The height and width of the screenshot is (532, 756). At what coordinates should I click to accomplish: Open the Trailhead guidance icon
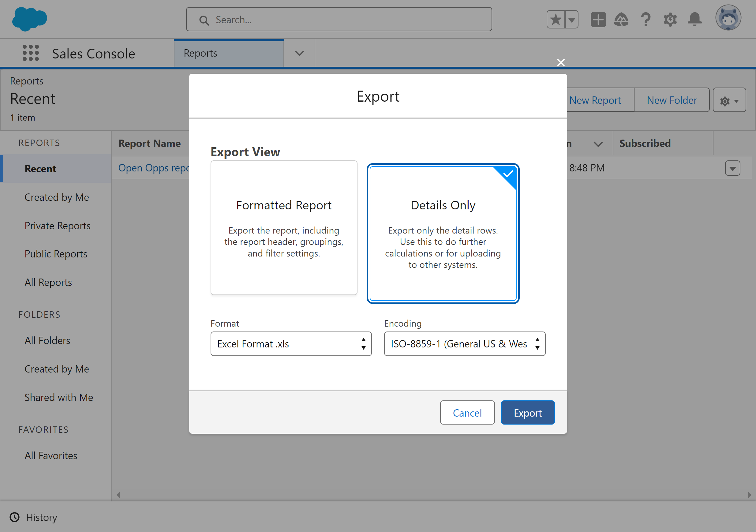621,20
